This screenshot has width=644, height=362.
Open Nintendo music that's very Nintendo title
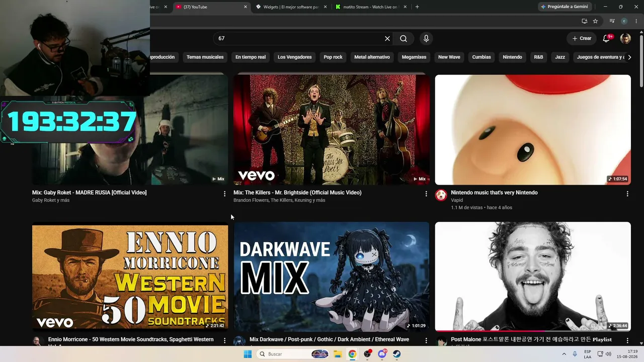point(494,193)
